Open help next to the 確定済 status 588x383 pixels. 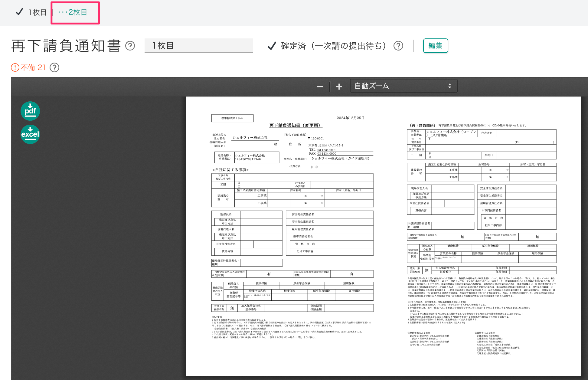(399, 46)
